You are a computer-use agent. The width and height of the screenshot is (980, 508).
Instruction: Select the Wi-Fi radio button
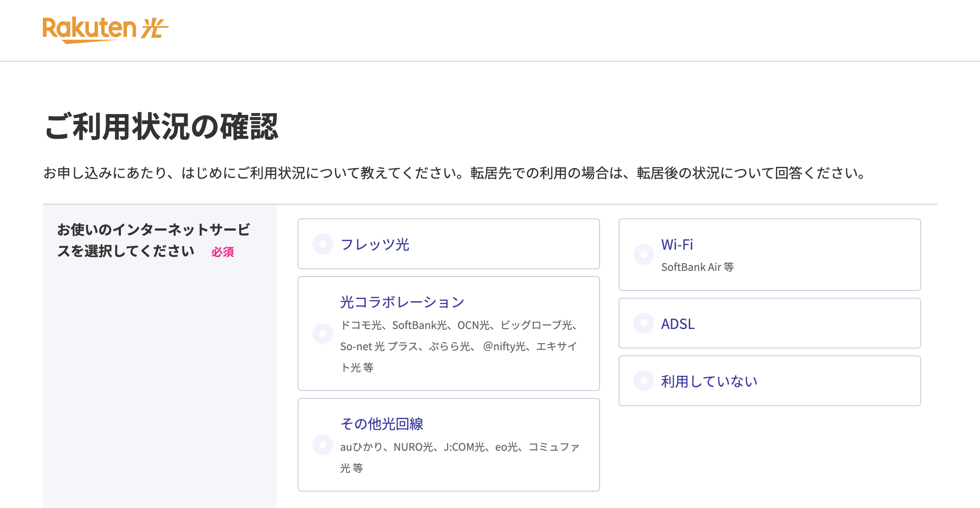coord(644,254)
